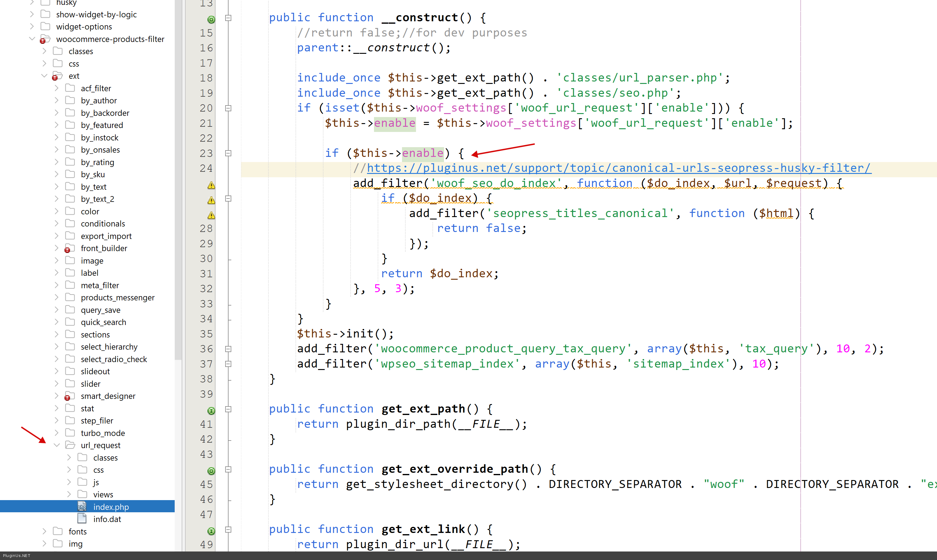Screen dimensions: 937x560
Task: Click warning icon beside if ($do_index) line
Action: pos(211,200)
